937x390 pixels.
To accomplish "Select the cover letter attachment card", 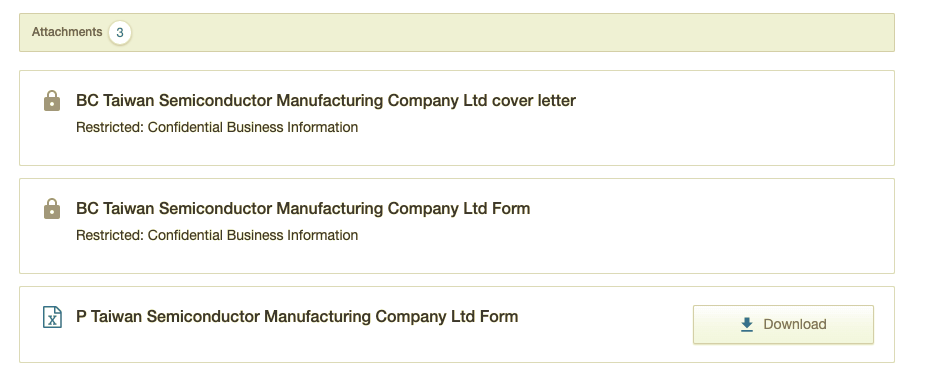I will point(457,118).
